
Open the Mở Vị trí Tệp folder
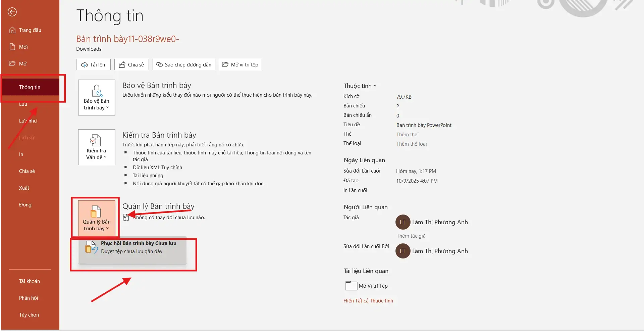click(366, 286)
